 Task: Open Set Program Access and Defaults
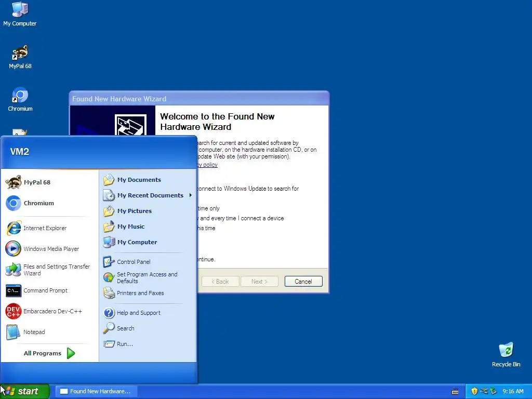[148, 277]
